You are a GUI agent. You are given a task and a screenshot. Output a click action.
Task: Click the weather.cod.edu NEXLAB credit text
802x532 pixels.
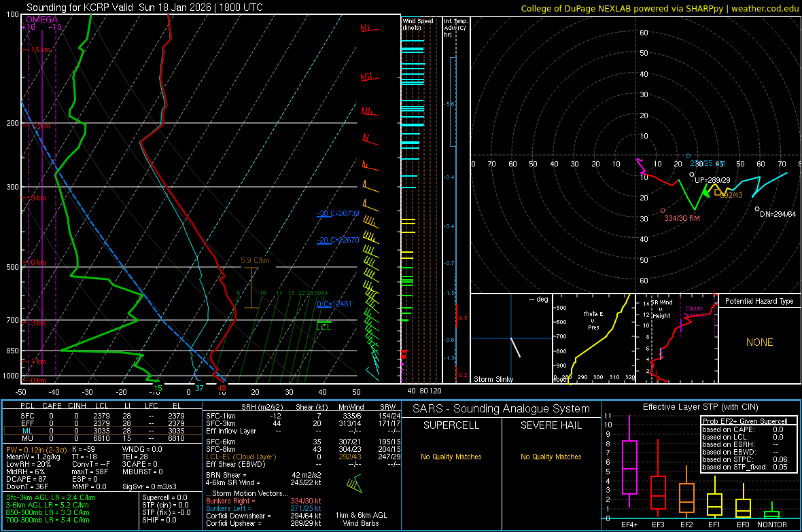(x=659, y=8)
